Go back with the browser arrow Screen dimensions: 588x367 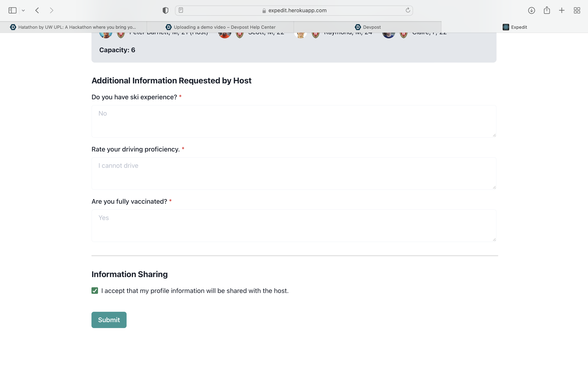point(37,10)
